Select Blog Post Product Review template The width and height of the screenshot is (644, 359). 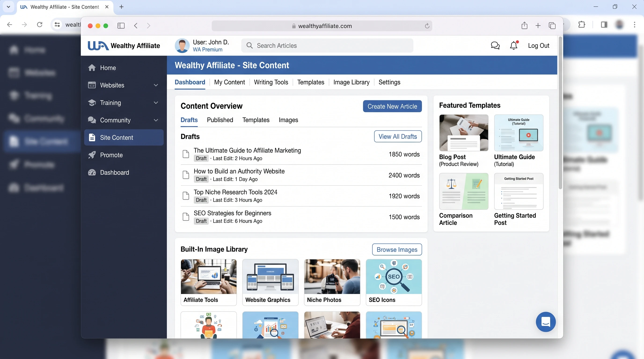[x=464, y=141]
